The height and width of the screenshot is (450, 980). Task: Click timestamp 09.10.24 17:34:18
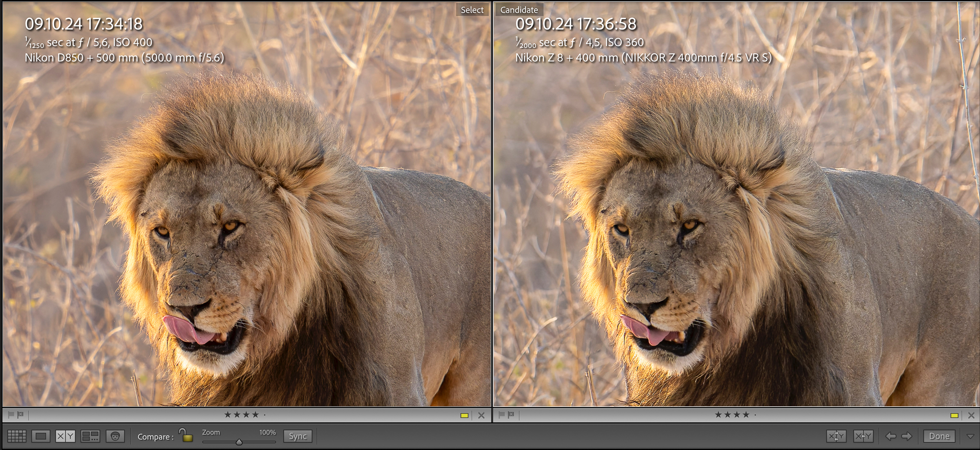click(x=84, y=24)
